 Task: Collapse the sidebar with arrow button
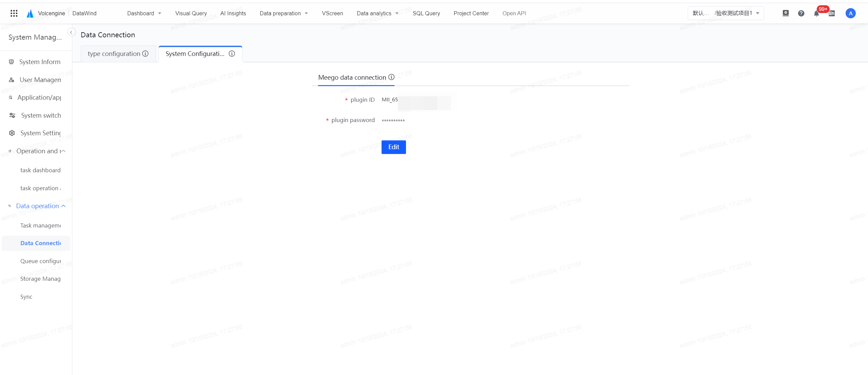(71, 32)
